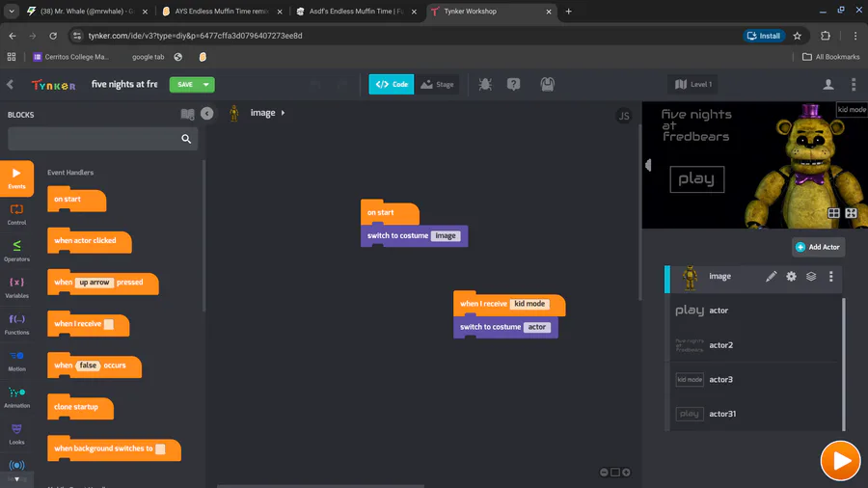868x488 pixels.
Task: Zoom in the code workspace
Action: (626, 472)
